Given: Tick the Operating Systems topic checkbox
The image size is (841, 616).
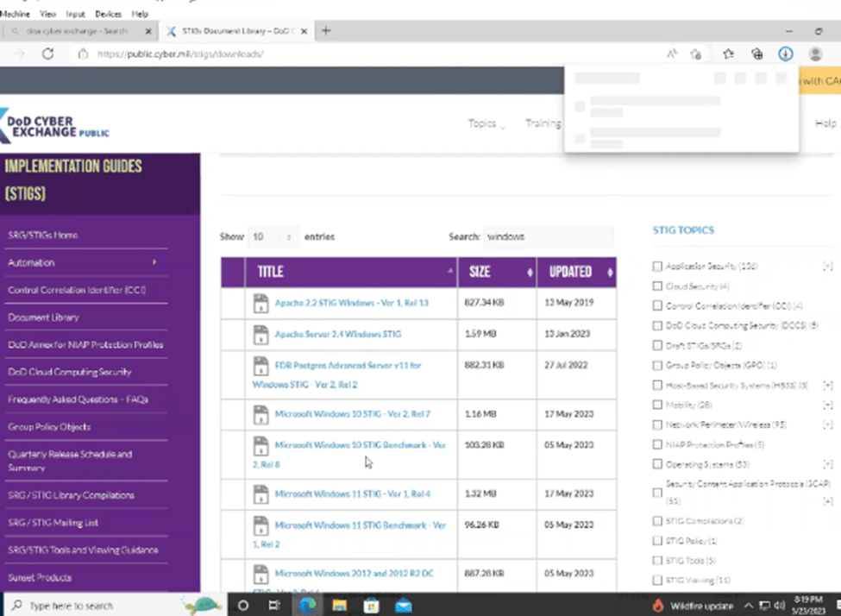Looking at the screenshot, I should pos(658,465).
